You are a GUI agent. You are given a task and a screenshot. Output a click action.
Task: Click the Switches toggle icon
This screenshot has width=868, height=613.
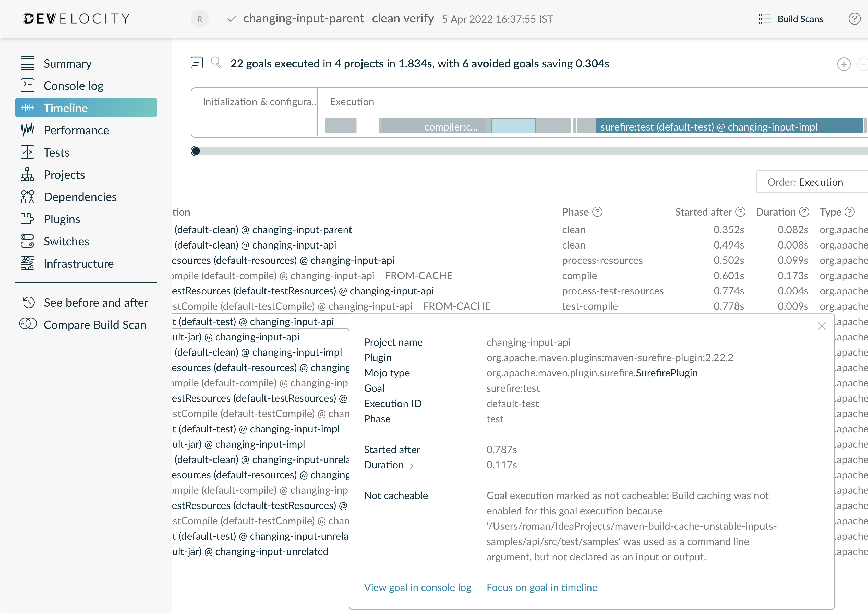click(x=27, y=241)
